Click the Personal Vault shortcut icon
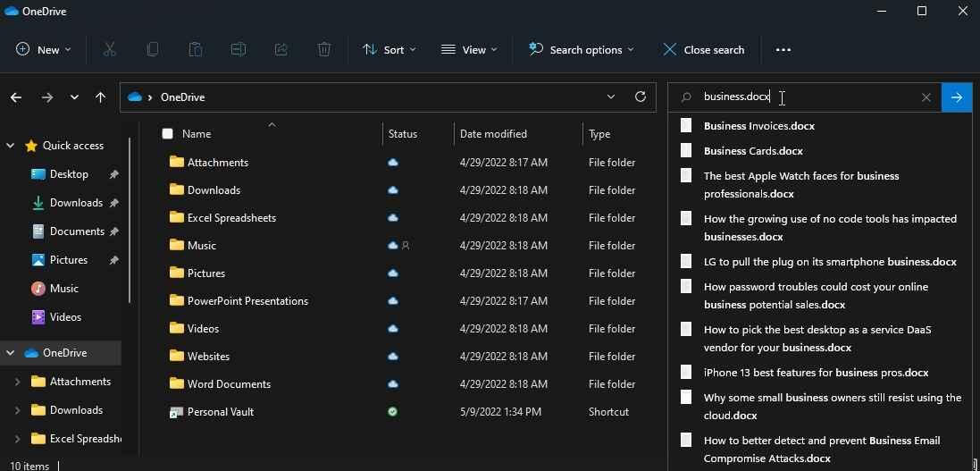Viewport: 980px width, 471px height. (x=176, y=412)
